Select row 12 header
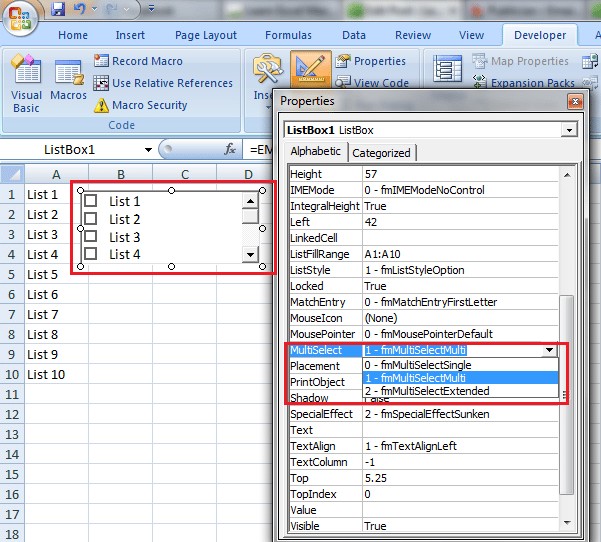 (x=12, y=414)
